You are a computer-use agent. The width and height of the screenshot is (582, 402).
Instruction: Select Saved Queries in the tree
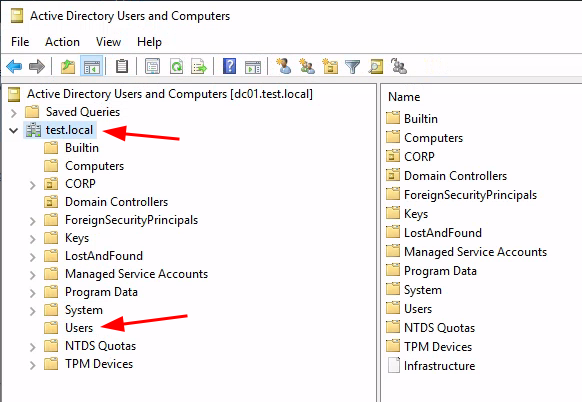pos(83,112)
